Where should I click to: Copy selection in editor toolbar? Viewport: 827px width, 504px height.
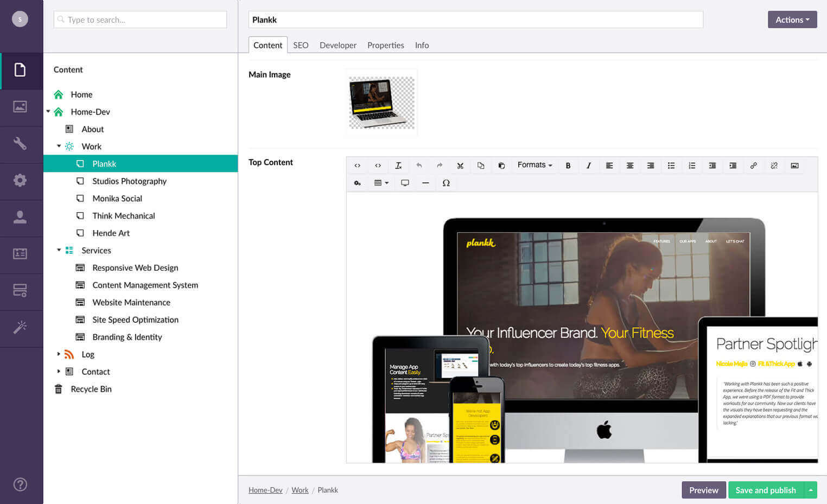[x=481, y=165]
